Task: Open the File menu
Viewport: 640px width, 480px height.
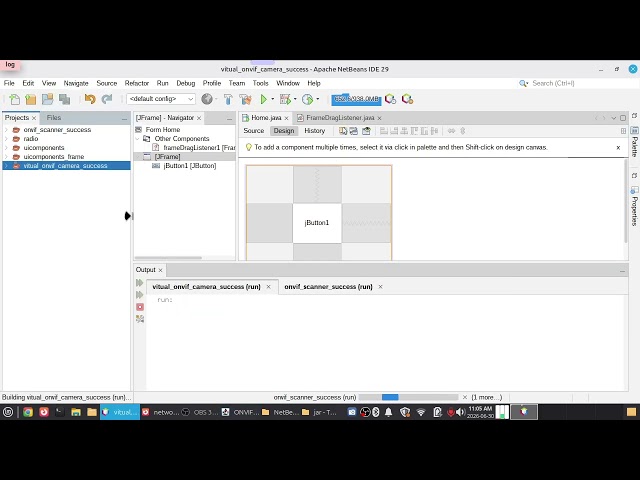Action: pos(9,83)
